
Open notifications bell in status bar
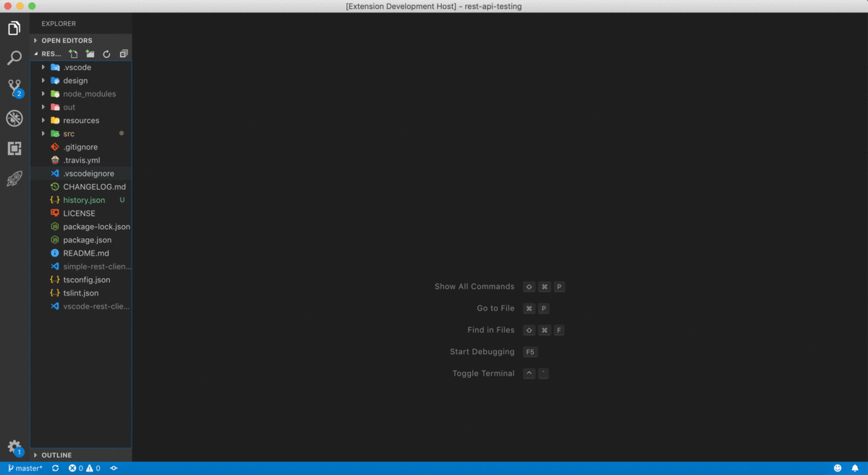pyautogui.click(x=855, y=468)
